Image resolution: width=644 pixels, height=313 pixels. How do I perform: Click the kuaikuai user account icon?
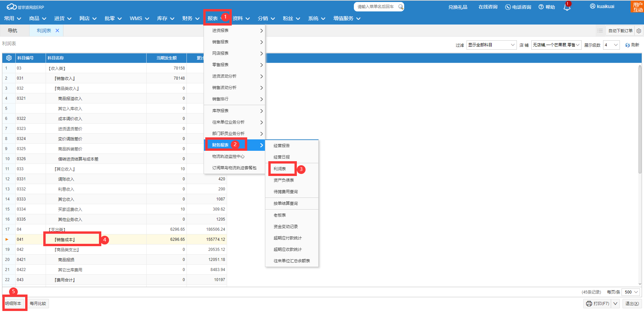tap(592, 6)
